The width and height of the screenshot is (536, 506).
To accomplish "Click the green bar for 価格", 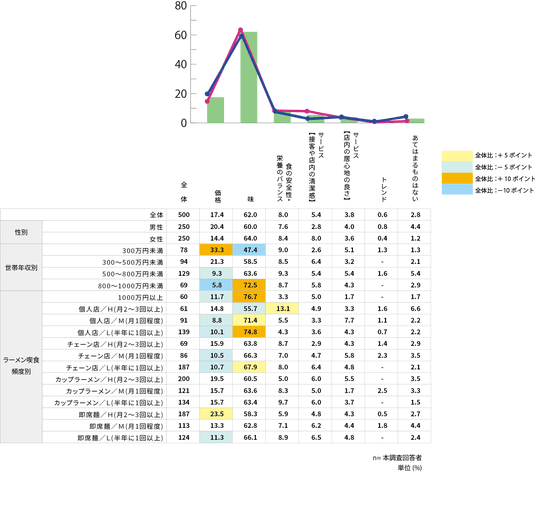I will pyautogui.click(x=215, y=110).
